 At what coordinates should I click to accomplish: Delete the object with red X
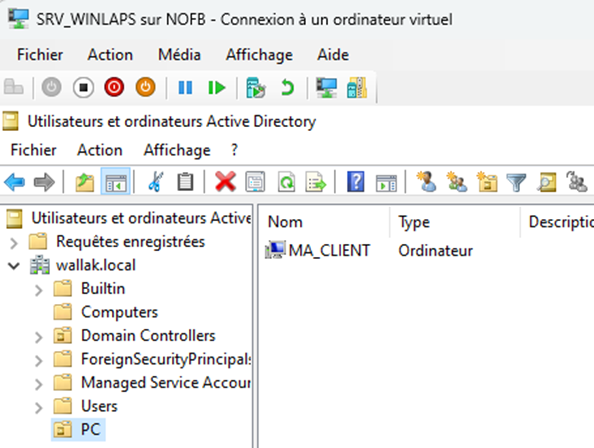225,181
